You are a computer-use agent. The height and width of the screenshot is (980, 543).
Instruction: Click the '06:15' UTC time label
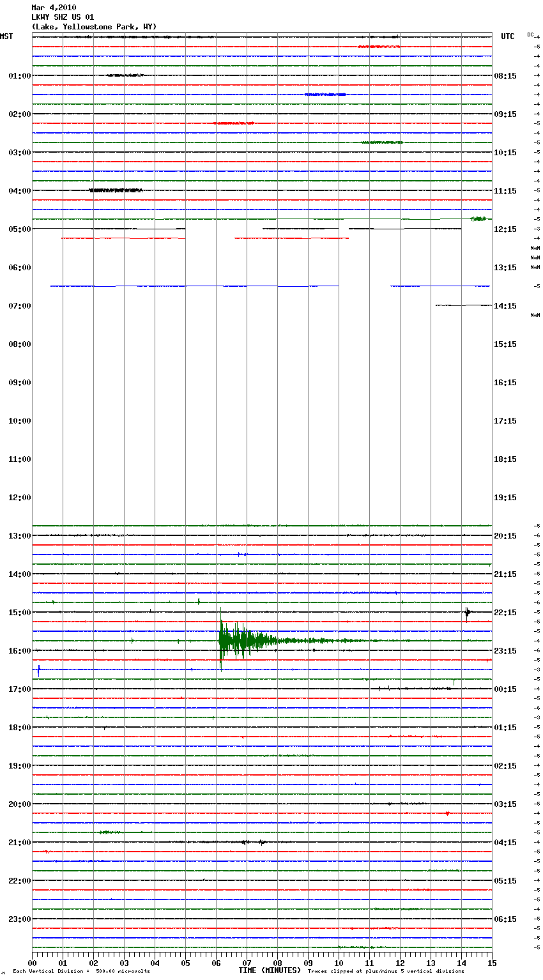505,919
